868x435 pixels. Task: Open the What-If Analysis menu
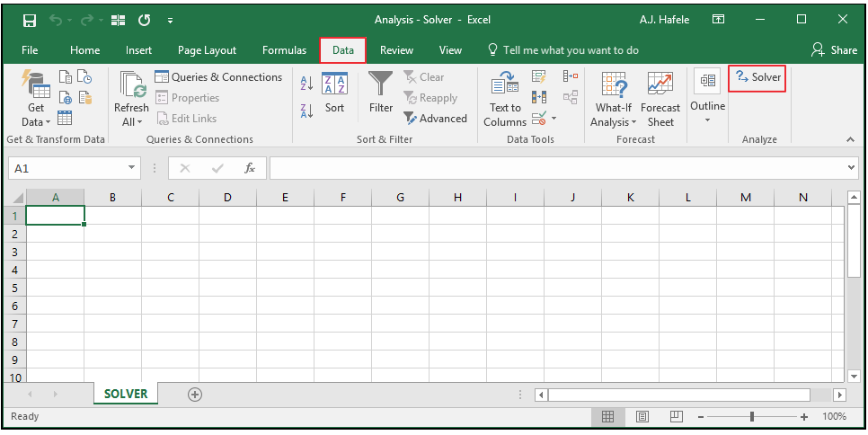pos(614,99)
